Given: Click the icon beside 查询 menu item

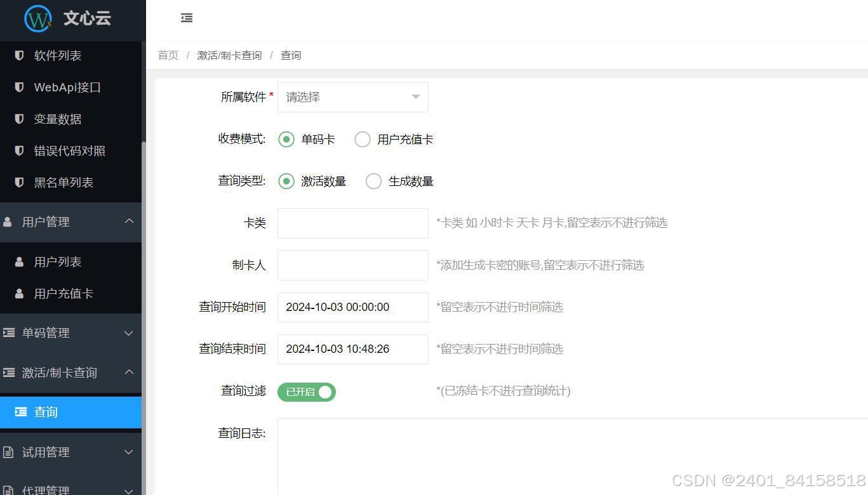Looking at the screenshot, I should coord(21,412).
